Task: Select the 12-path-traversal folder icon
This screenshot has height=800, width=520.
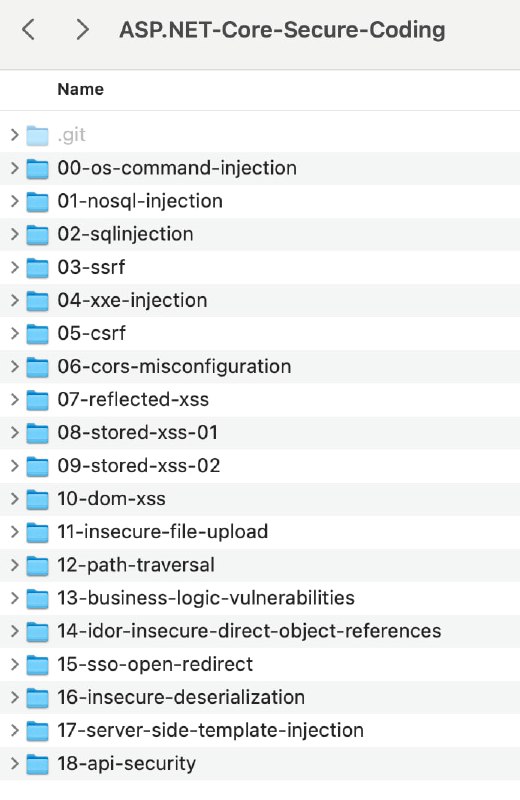Action: click(x=37, y=565)
